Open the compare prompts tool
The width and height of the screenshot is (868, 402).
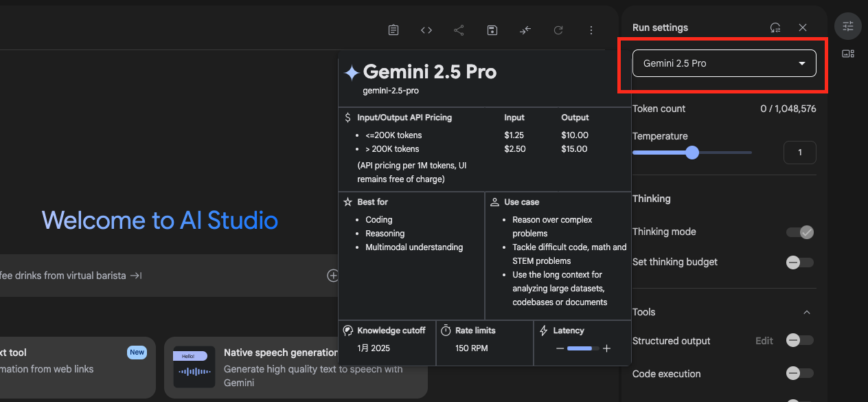pyautogui.click(x=525, y=30)
